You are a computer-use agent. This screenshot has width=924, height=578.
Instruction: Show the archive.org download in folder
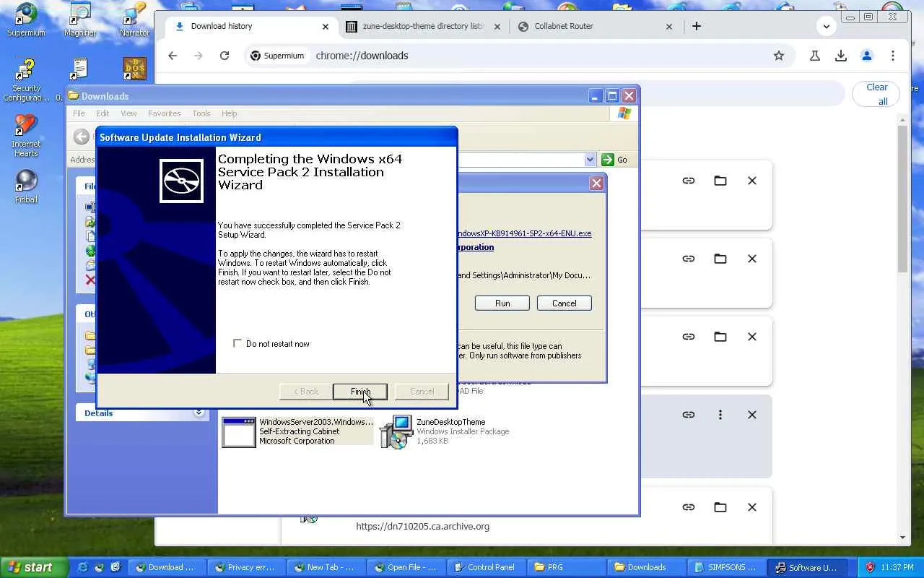pos(720,507)
